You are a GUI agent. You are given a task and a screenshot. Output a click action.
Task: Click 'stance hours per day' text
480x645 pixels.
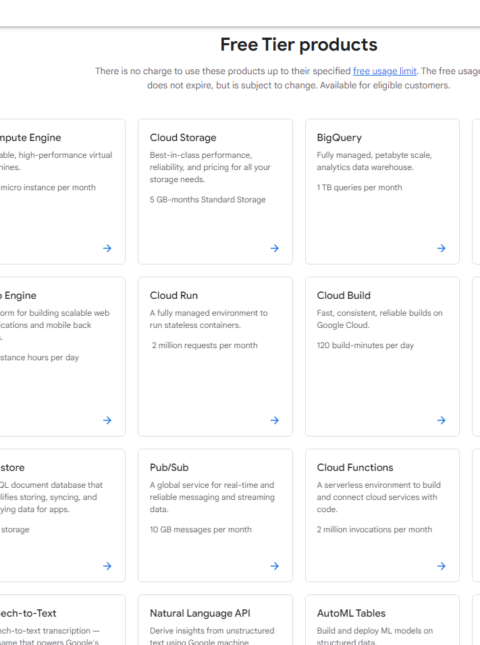tap(39, 357)
